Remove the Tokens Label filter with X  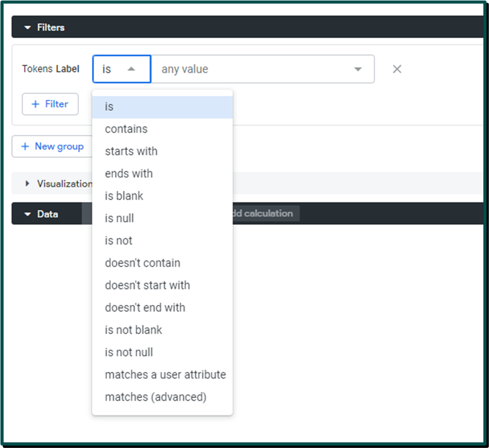click(397, 69)
